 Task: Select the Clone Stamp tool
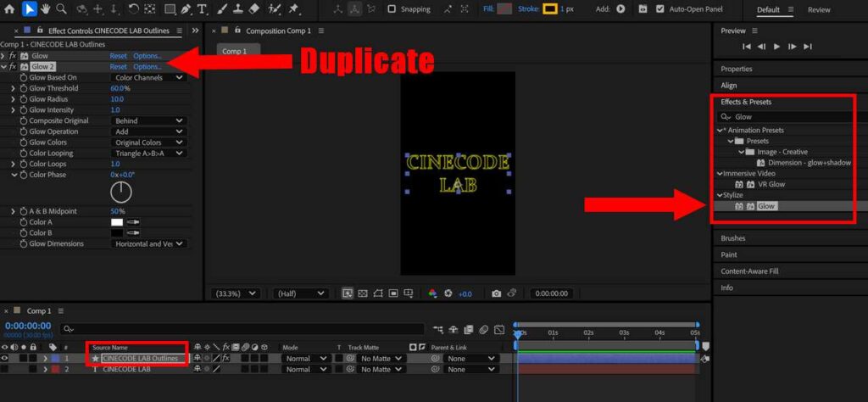(238, 8)
